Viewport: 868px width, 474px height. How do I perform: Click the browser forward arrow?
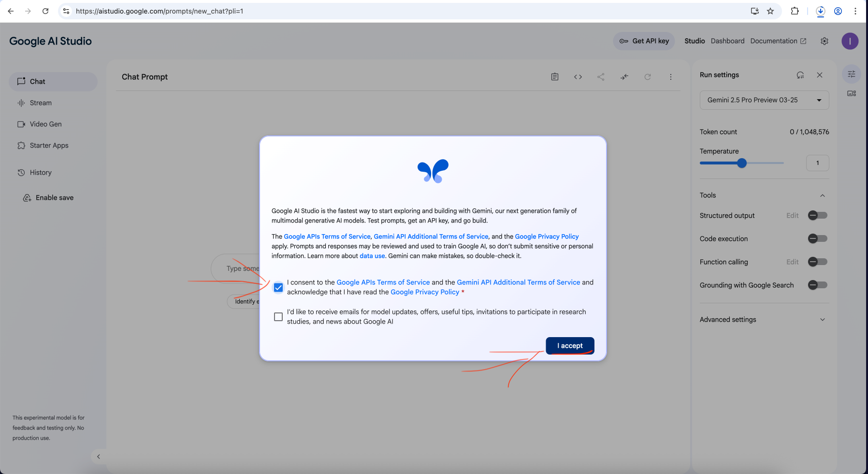point(28,11)
